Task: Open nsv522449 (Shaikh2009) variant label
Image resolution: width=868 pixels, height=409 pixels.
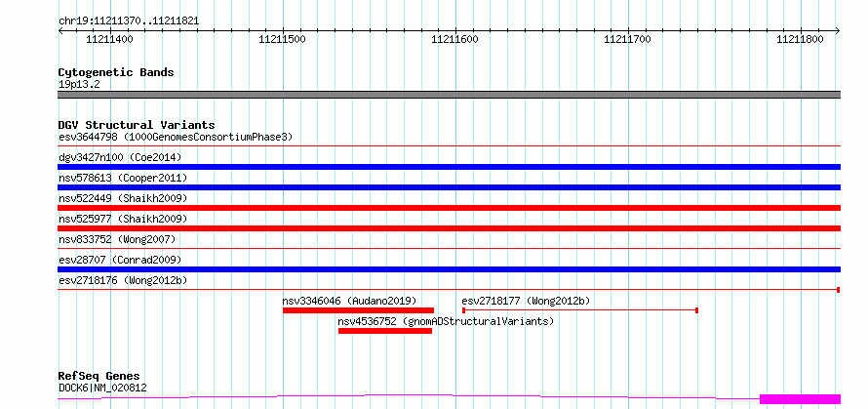Action: 123,198
